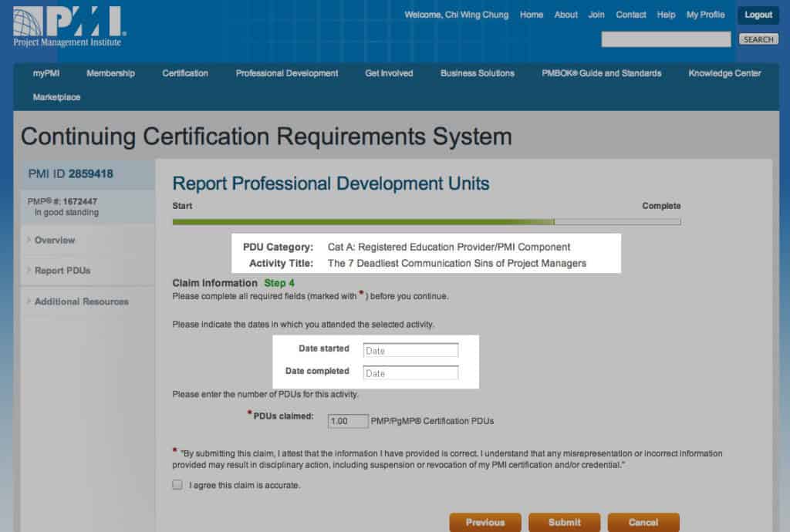This screenshot has height=532, width=790.
Task: Click the 'Report Professional Development Units' heading
Action: click(330, 184)
